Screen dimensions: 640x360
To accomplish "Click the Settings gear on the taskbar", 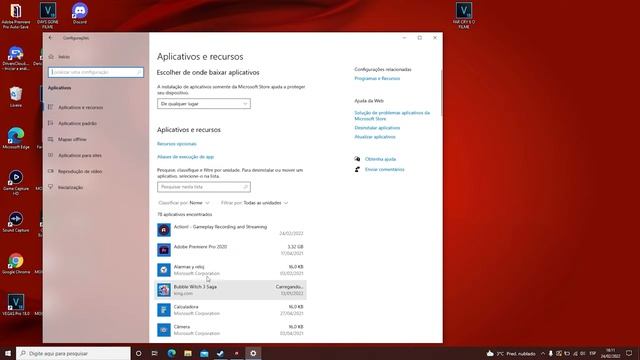I will [x=253, y=353].
